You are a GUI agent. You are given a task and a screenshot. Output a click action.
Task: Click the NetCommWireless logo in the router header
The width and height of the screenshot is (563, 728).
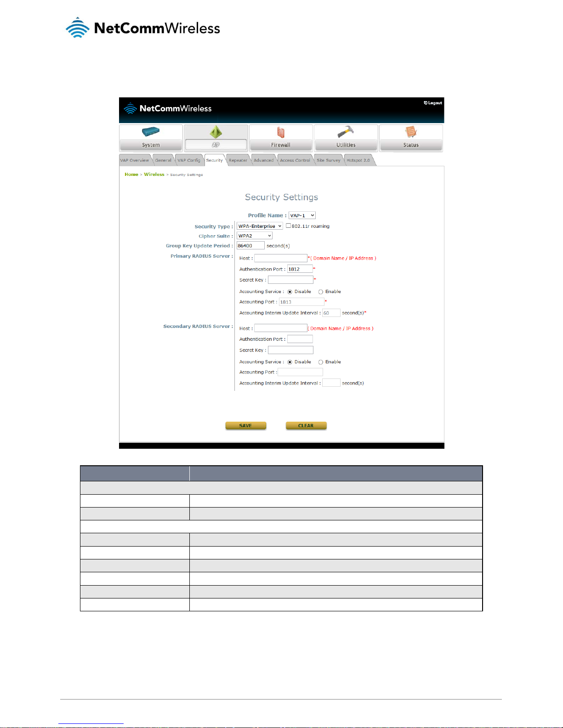coord(168,108)
